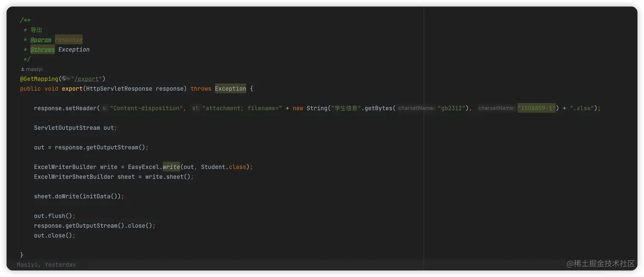The height and width of the screenshot is (277, 644).
Task: Click the out.close() statement
Action: tap(55, 236)
